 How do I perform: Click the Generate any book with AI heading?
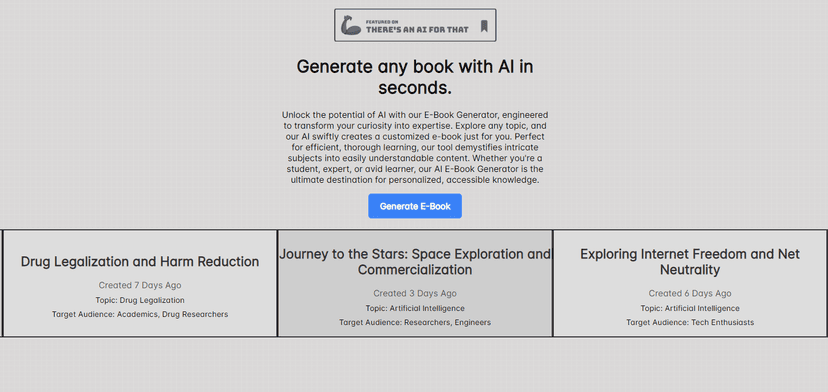[x=415, y=77]
